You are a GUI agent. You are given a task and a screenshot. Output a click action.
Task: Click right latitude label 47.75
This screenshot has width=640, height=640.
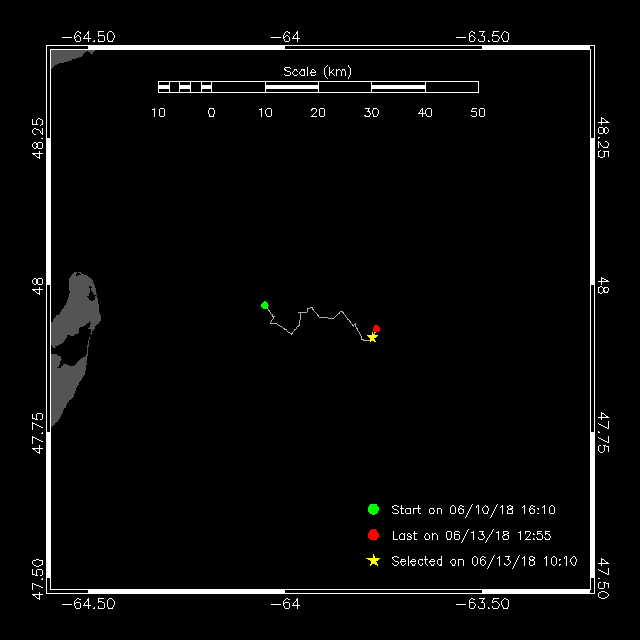603,433
